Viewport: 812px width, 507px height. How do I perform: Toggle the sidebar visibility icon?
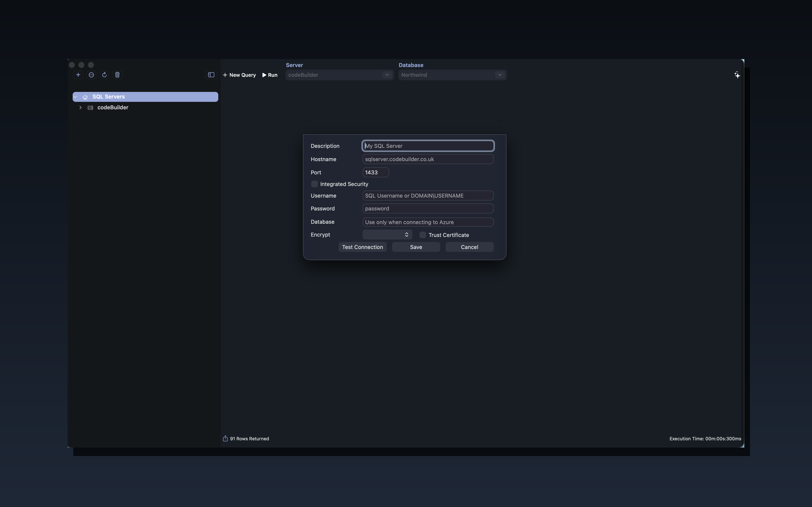click(211, 75)
